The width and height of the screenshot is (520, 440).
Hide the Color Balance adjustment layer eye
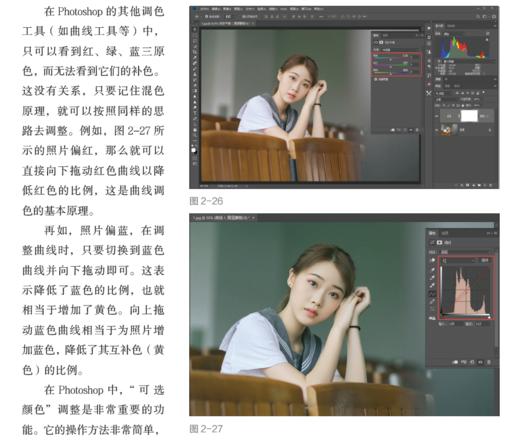437,116
